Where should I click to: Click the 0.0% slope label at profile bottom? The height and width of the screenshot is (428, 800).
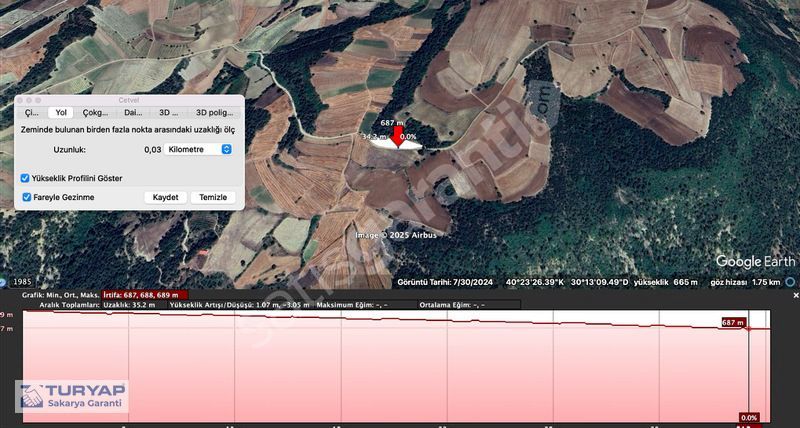[749, 417]
